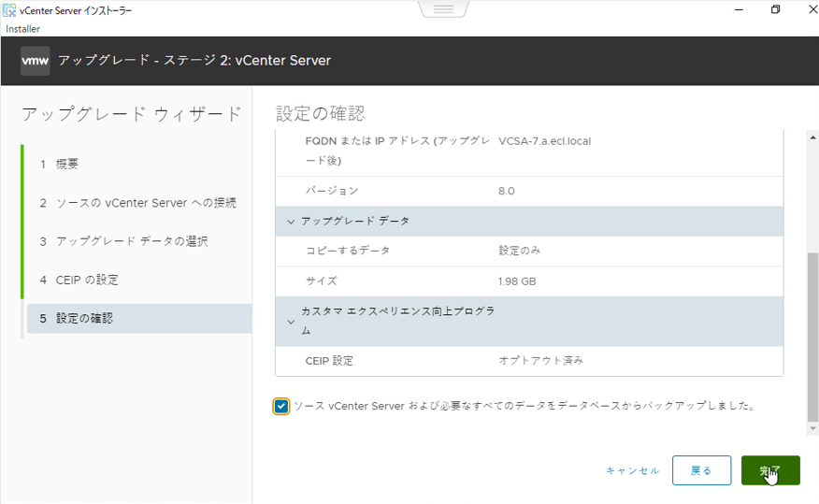Click the scrollbar up arrow
This screenshot has height=504, width=819.
coord(812,137)
